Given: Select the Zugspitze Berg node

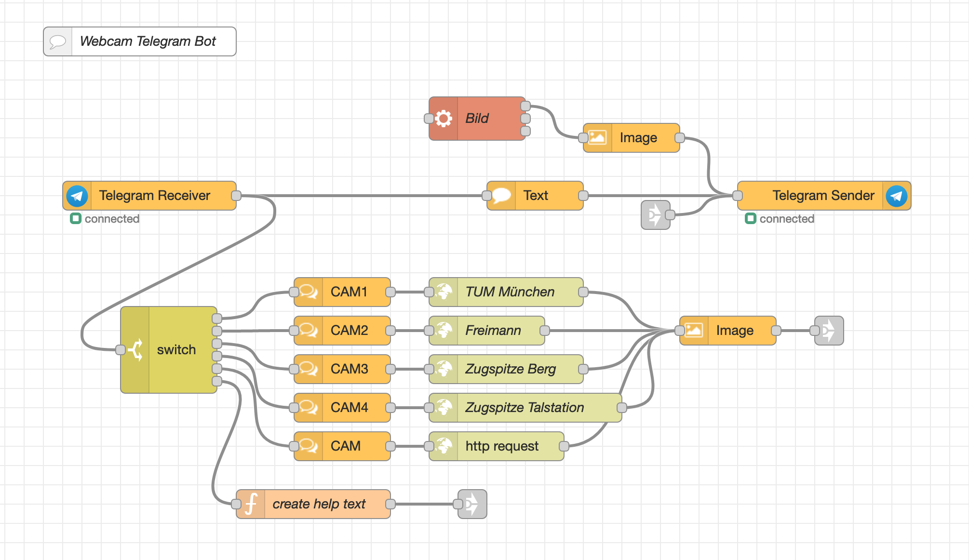Looking at the screenshot, I should 510,369.
